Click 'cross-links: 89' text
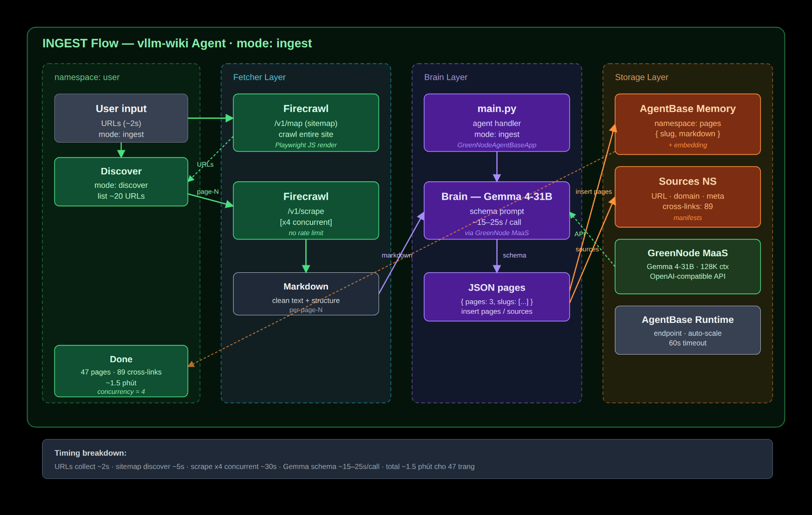Viewport: 812px width, 515px height. (x=688, y=207)
